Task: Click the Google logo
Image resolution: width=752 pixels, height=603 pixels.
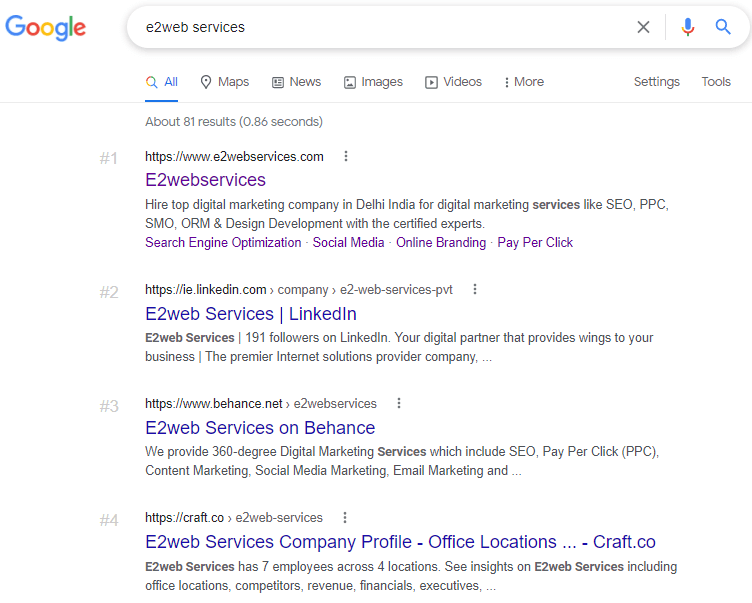Action: [x=45, y=27]
